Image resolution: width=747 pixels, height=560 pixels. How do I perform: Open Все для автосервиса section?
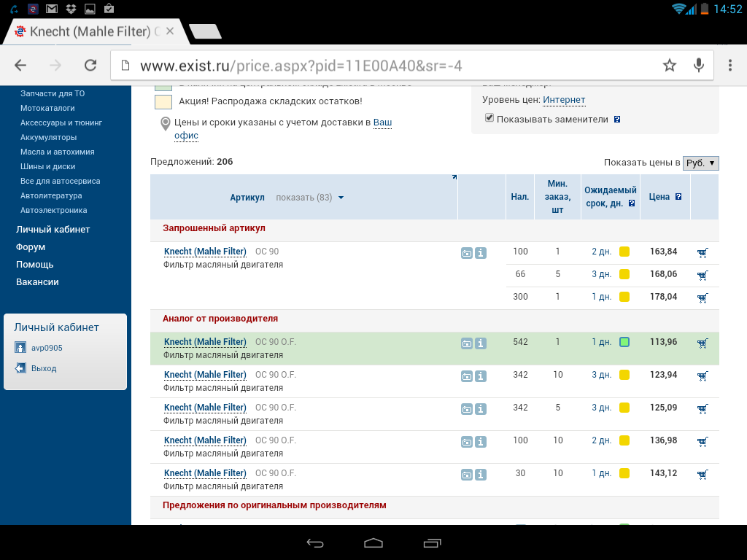click(60, 181)
